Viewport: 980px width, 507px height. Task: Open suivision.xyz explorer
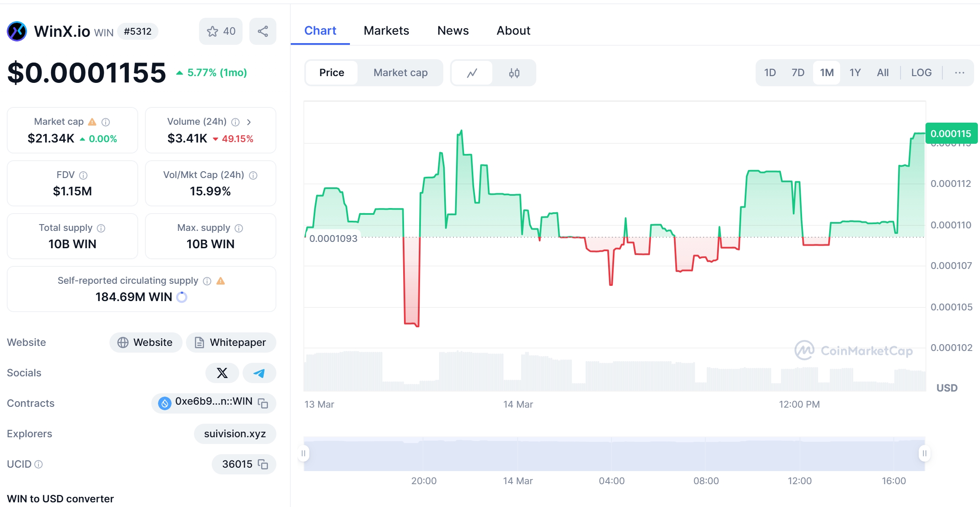235,434
